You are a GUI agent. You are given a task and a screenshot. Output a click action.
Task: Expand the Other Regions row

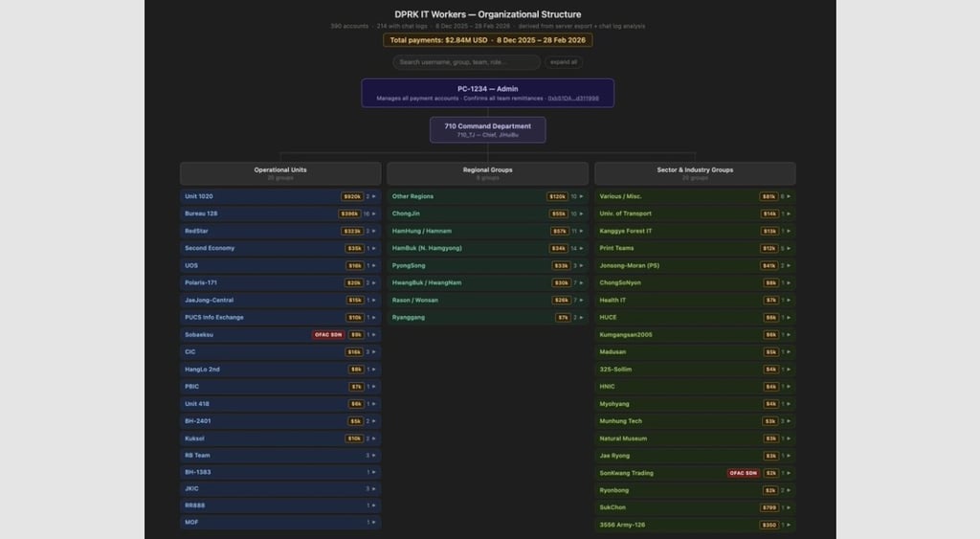[x=487, y=196]
